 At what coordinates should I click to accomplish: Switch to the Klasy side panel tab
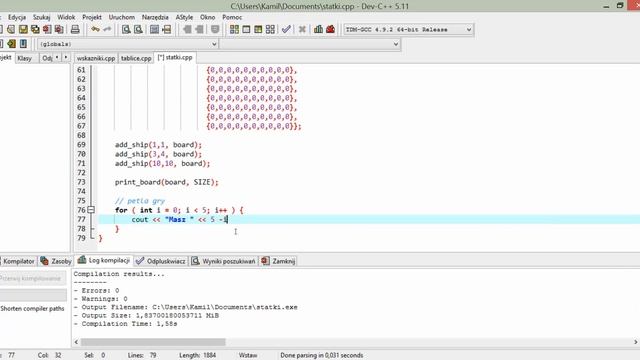(24, 58)
